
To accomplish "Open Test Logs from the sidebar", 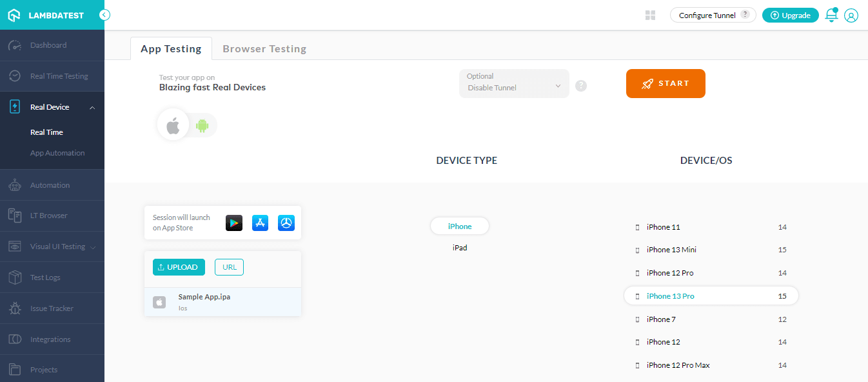I will pyautogui.click(x=44, y=277).
